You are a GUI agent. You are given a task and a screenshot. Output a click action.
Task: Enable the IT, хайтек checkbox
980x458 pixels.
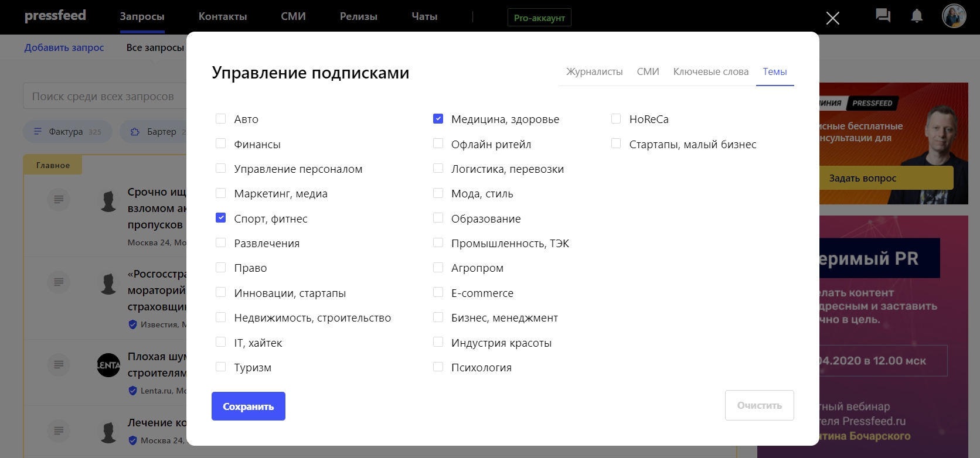point(221,342)
